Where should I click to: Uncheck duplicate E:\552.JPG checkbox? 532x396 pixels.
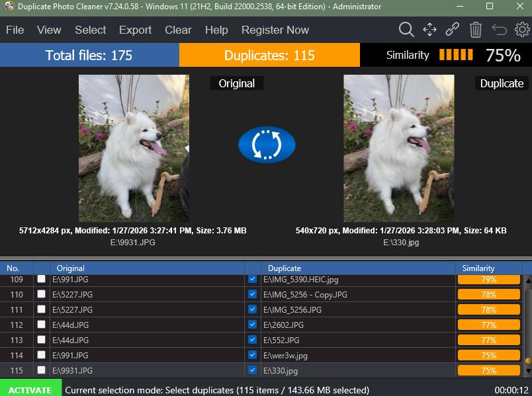coord(252,339)
